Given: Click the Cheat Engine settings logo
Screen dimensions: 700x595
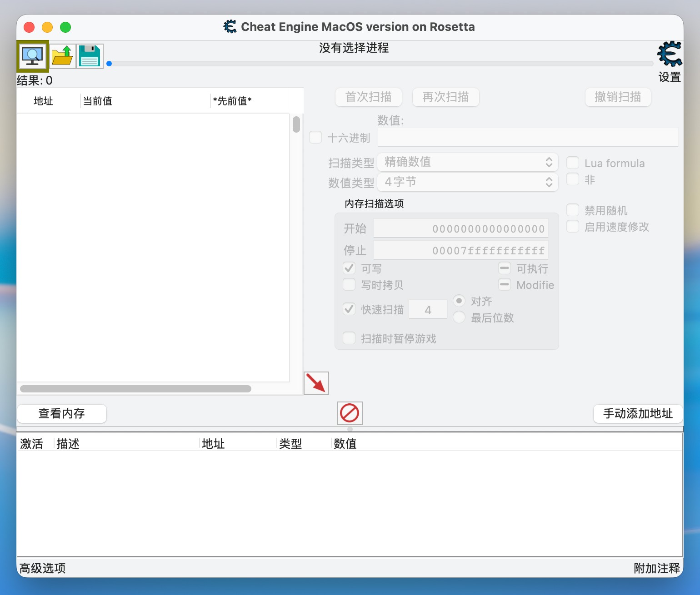Looking at the screenshot, I should (669, 55).
